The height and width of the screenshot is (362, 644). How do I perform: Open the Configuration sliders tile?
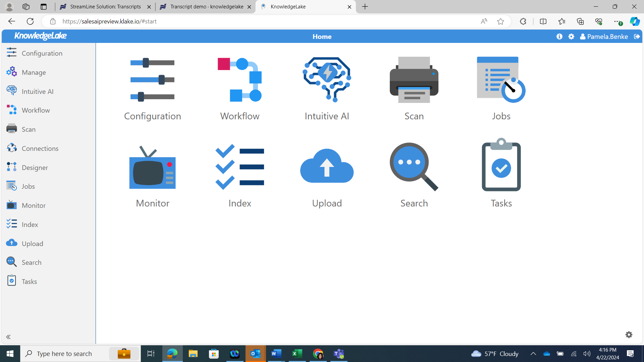tap(153, 88)
